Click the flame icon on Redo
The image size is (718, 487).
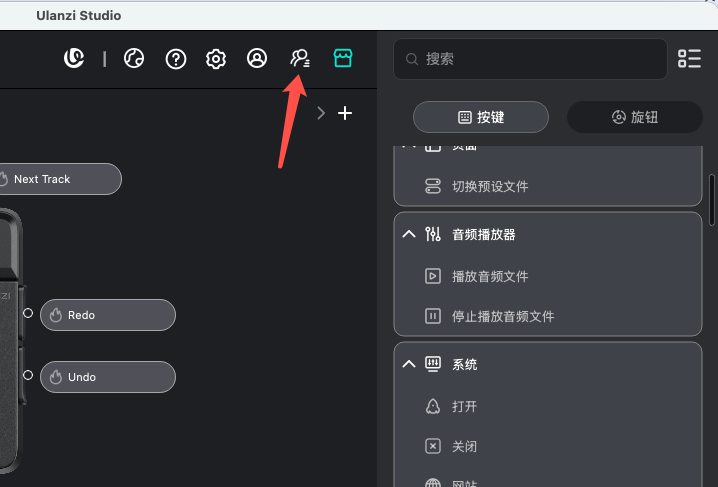coord(56,315)
